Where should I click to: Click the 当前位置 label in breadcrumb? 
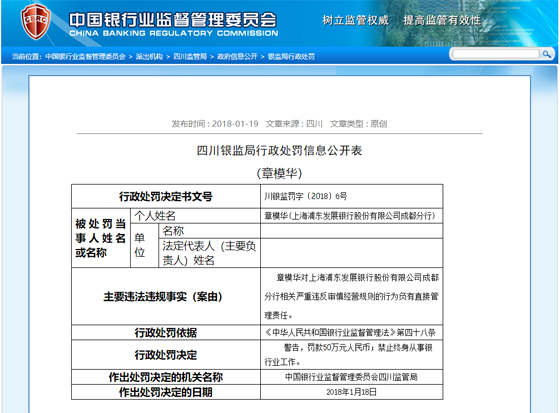(27, 56)
